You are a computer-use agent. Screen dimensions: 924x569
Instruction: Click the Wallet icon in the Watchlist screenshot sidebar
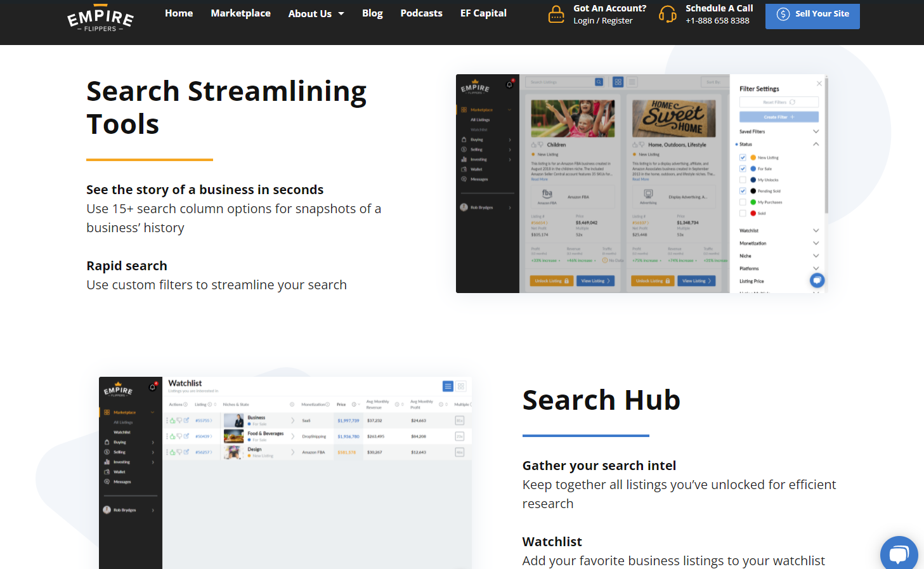click(107, 472)
